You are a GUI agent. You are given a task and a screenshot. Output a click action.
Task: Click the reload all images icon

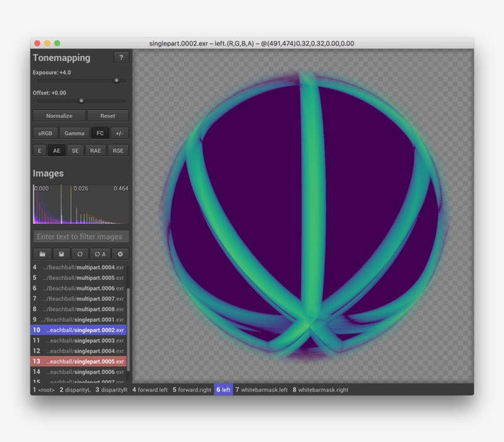pyautogui.click(x=100, y=254)
